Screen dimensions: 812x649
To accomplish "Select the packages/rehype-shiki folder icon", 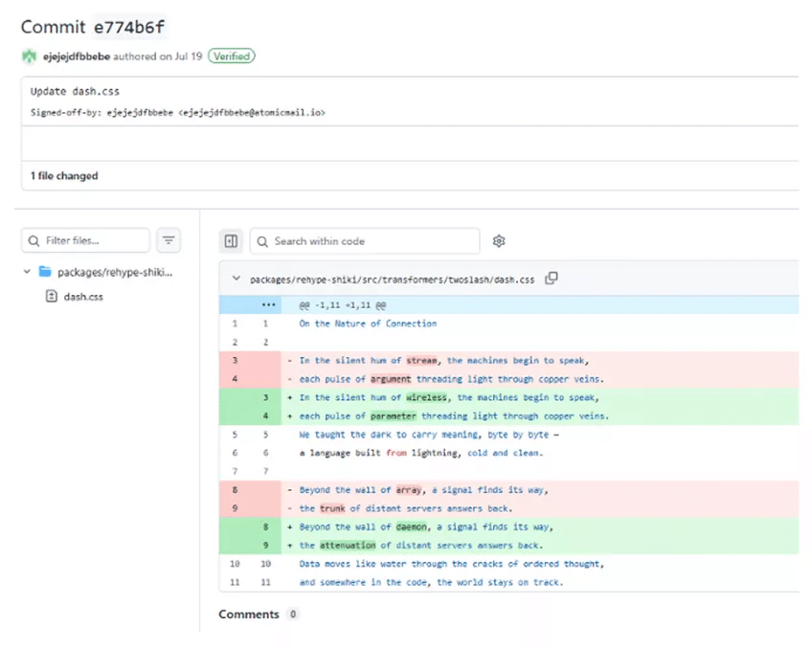I will pyautogui.click(x=46, y=272).
